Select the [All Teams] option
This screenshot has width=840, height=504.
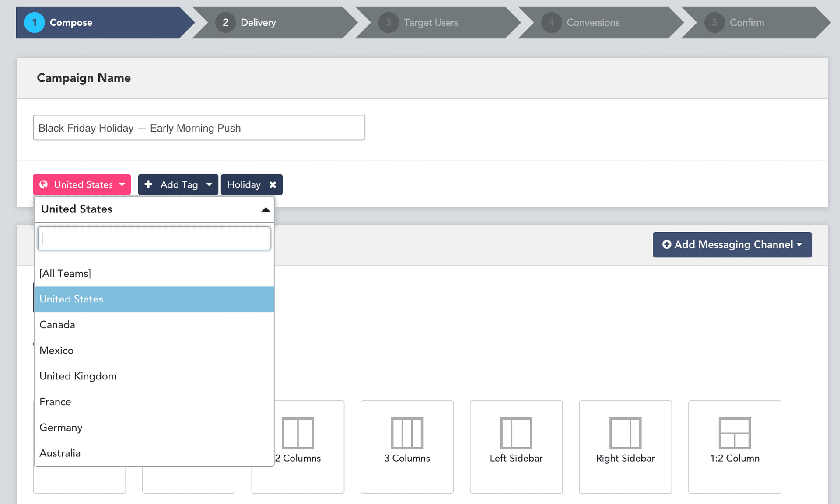tap(65, 274)
